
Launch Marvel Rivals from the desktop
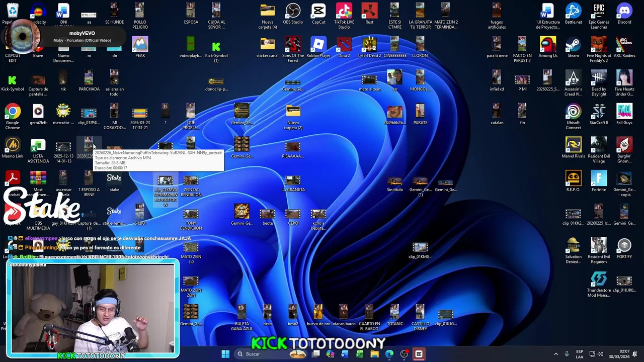[x=573, y=148]
